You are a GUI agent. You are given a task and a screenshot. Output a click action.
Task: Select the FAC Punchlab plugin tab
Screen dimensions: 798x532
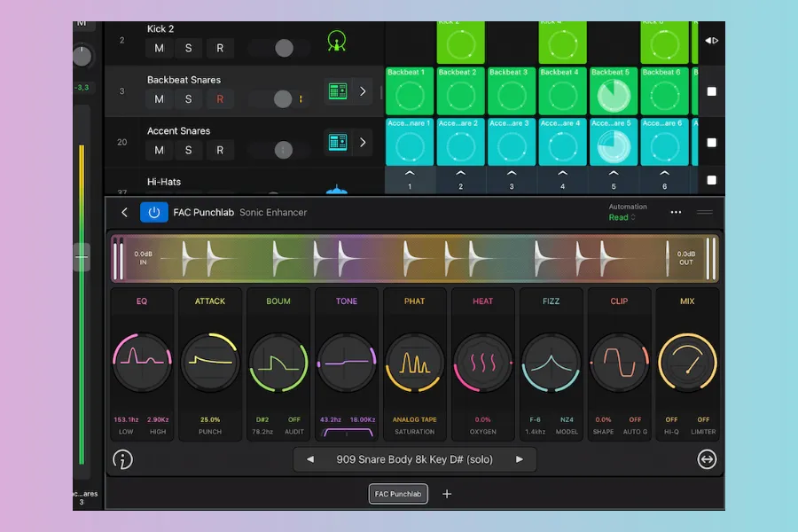(x=398, y=494)
